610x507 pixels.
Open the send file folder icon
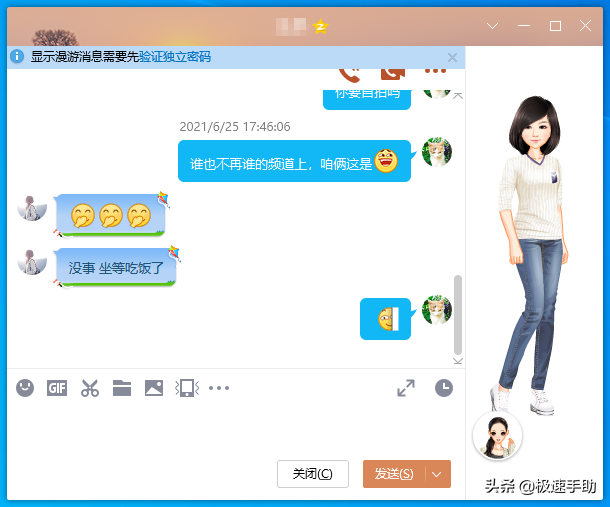(x=122, y=388)
